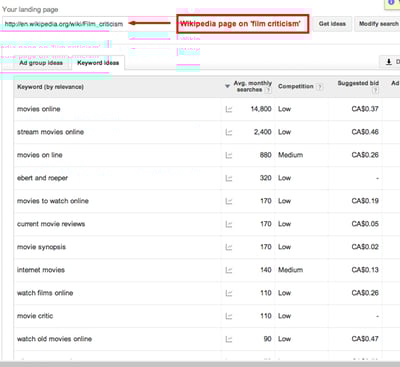Click the Get ideas button
The image size is (400, 367).
coord(332,24)
